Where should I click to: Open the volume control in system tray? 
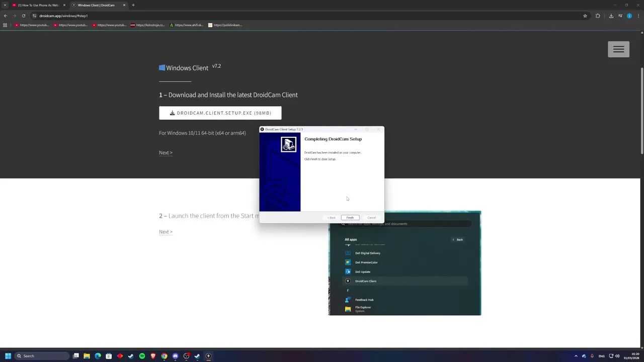617,356
